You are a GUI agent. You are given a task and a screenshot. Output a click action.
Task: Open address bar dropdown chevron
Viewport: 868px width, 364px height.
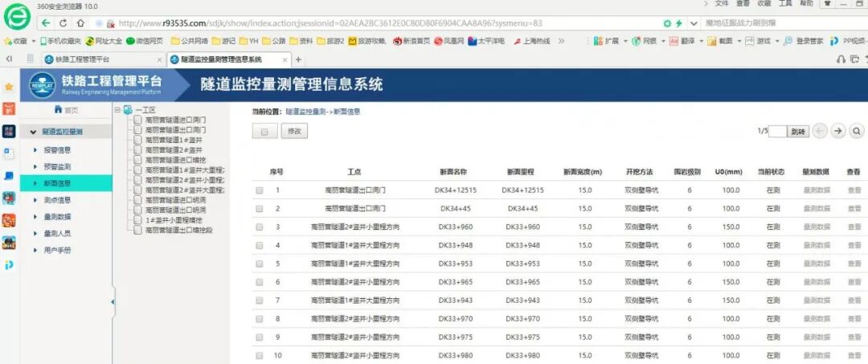694,23
